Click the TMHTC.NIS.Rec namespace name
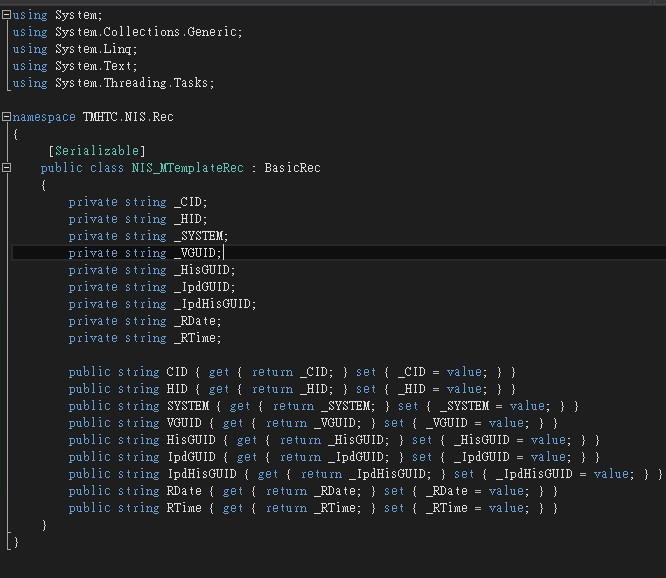The width and height of the screenshot is (666, 578). (128, 117)
